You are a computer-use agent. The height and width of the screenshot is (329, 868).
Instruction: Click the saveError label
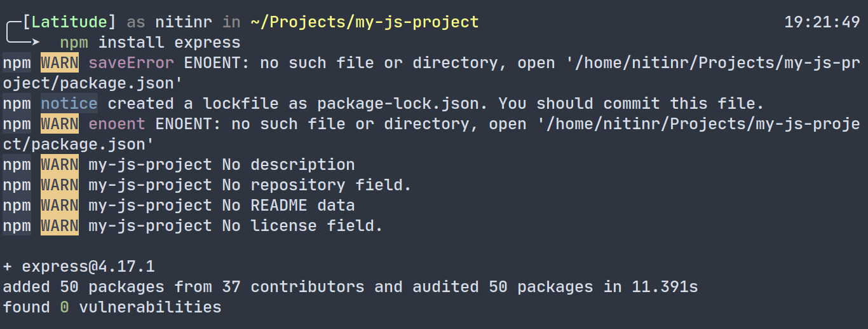point(131,63)
